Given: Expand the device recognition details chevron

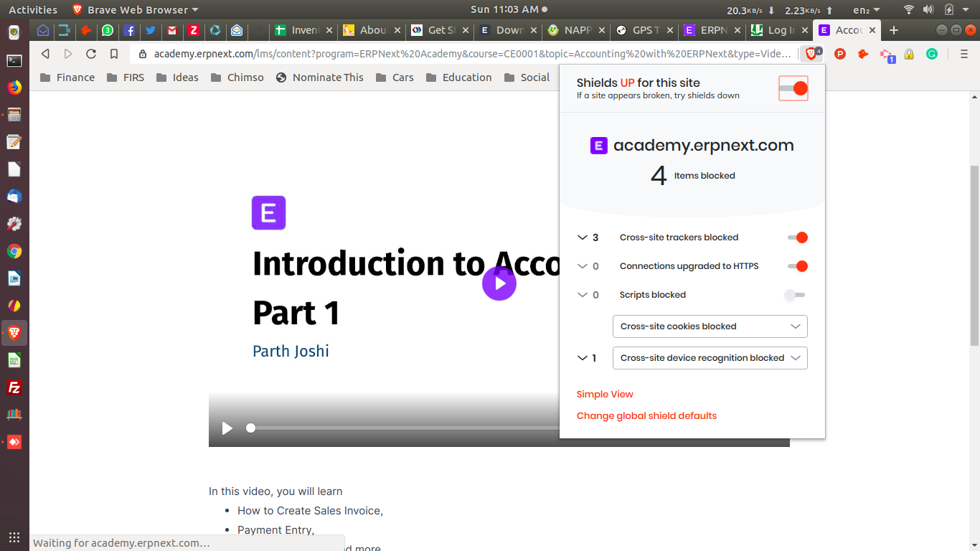Looking at the screenshot, I should (582, 358).
